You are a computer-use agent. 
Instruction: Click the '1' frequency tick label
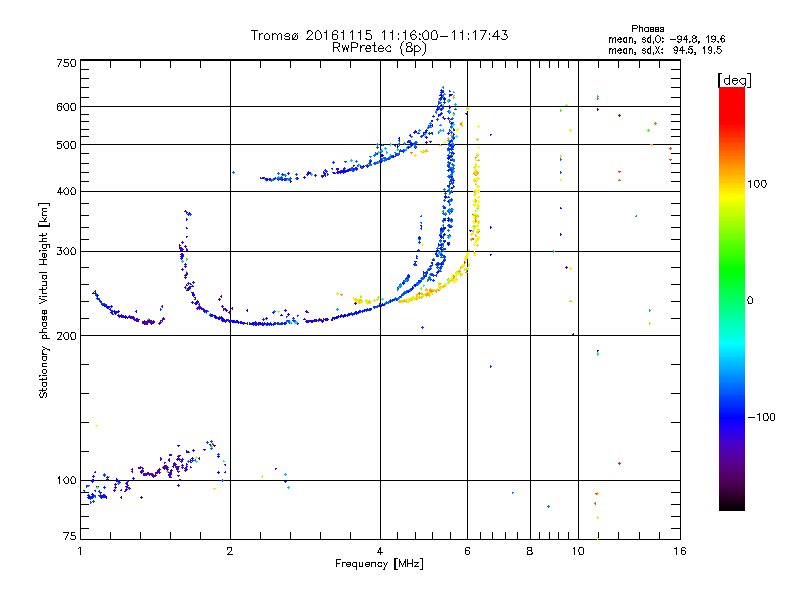[80, 551]
